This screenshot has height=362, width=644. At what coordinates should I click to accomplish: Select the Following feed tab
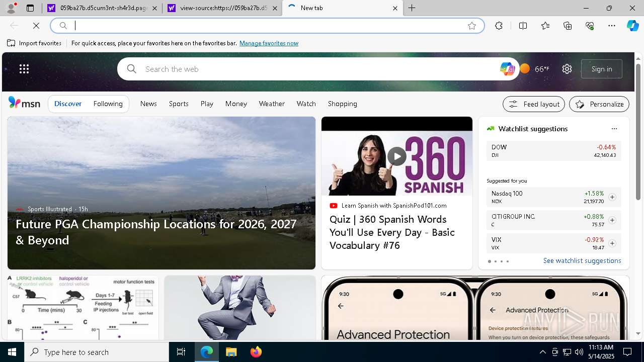tap(108, 104)
